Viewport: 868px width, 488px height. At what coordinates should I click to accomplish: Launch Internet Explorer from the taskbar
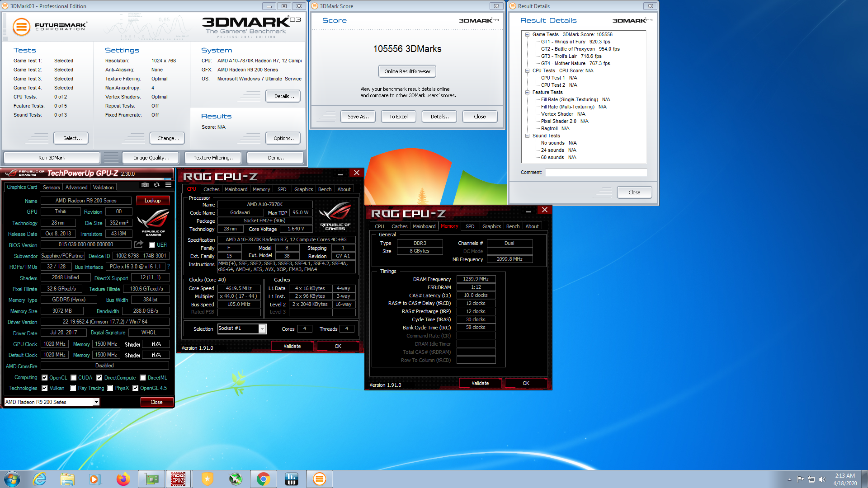40,479
